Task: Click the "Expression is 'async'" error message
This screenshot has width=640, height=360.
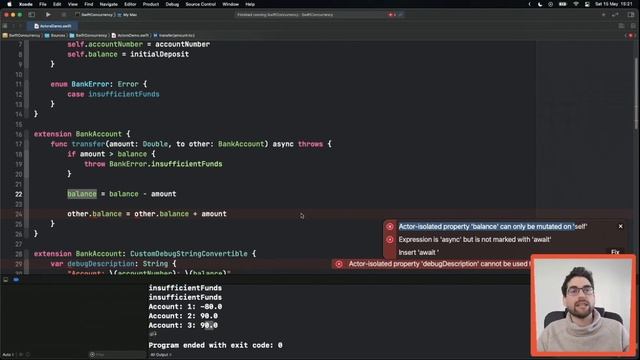Action: [475, 240]
